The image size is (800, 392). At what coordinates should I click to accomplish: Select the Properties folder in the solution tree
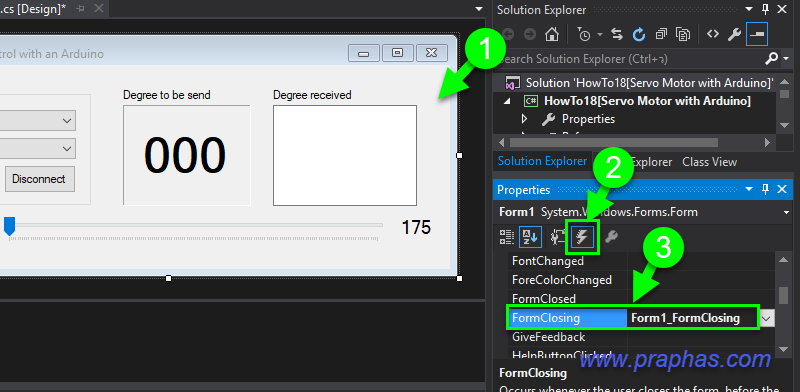pyautogui.click(x=588, y=119)
